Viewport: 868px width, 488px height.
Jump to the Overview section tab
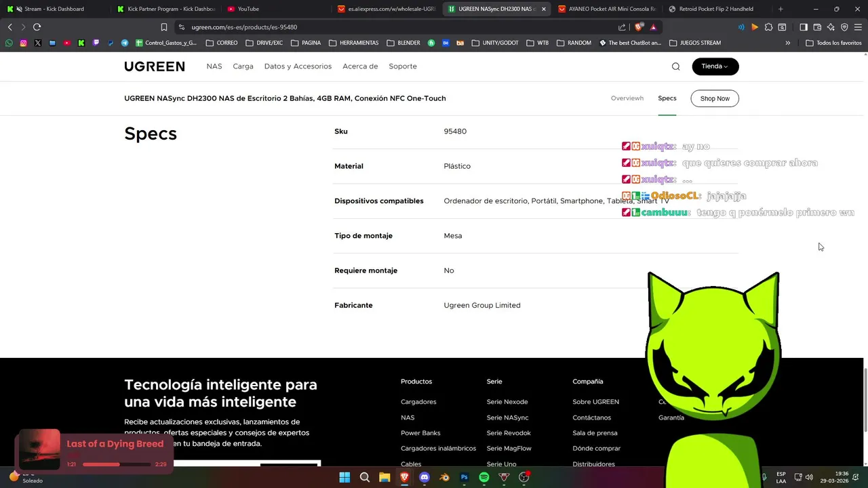627,98
